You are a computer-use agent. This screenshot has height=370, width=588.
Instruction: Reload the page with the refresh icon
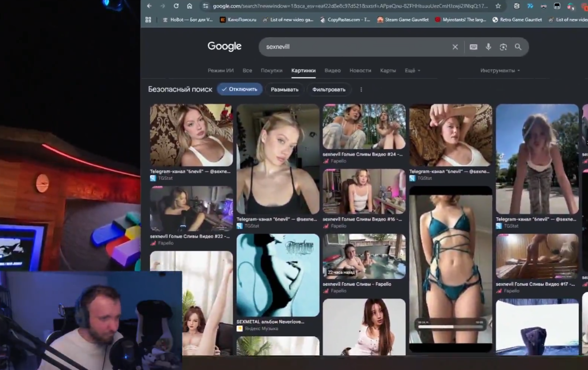coord(176,6)
